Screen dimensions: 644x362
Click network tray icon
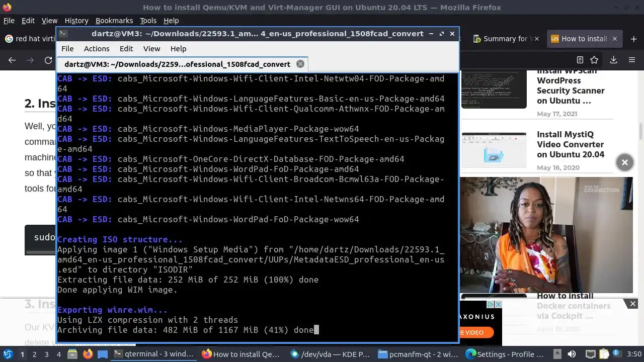coord(591,354)
